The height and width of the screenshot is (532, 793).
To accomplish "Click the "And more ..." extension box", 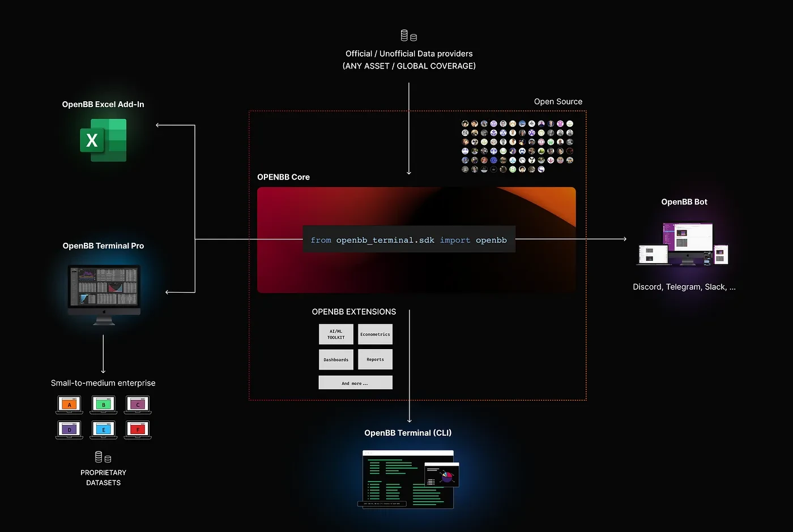I will (355, 383).
